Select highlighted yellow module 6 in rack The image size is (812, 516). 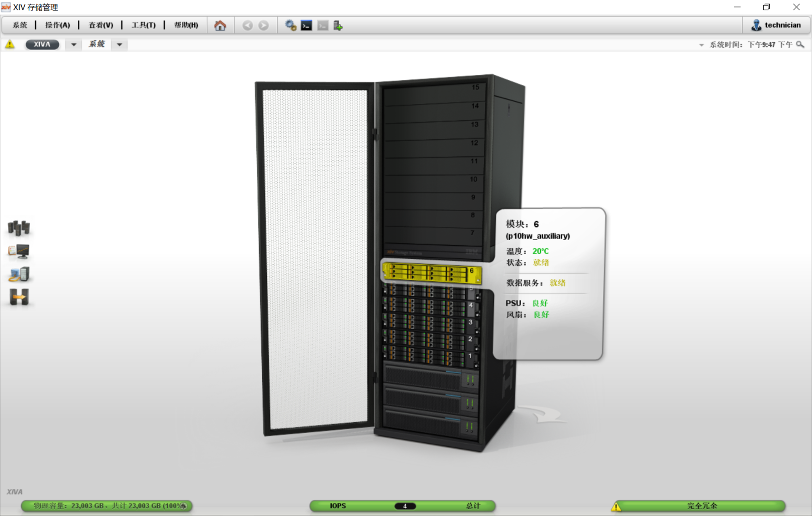click(x=431, y=273)
